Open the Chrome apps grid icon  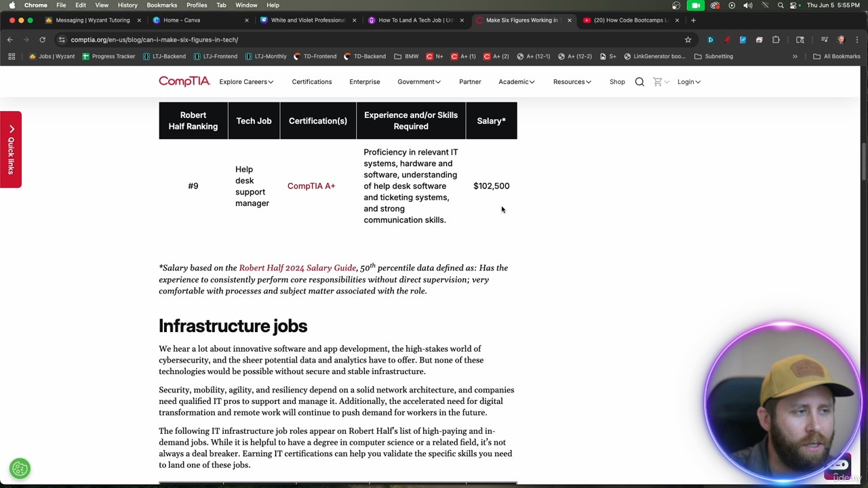point(12,56)
